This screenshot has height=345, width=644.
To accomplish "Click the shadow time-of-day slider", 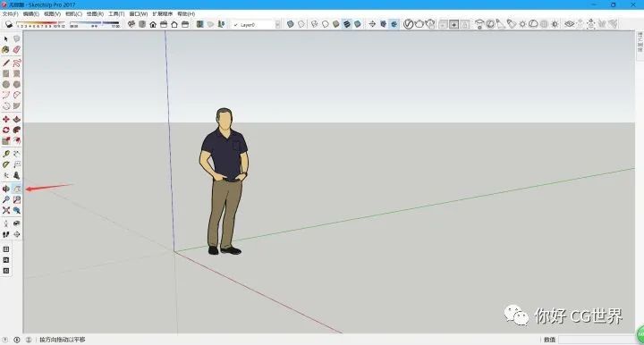I will click(x=95, y=24).
